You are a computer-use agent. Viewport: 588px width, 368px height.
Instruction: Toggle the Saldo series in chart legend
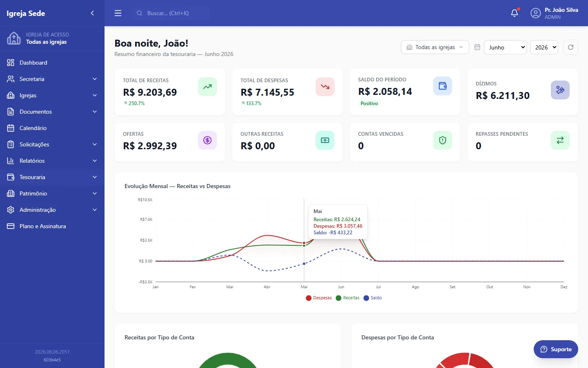372,298
